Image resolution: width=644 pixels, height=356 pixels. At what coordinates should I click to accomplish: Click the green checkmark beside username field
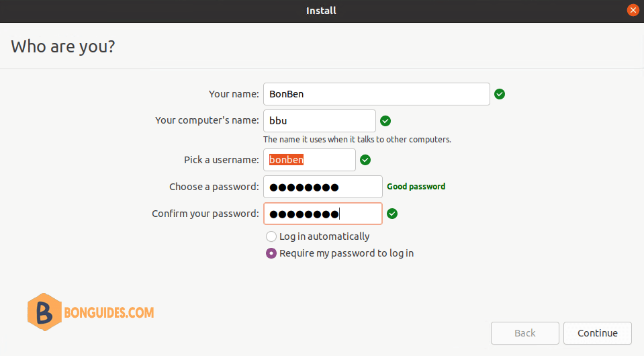tap(365, 160)
